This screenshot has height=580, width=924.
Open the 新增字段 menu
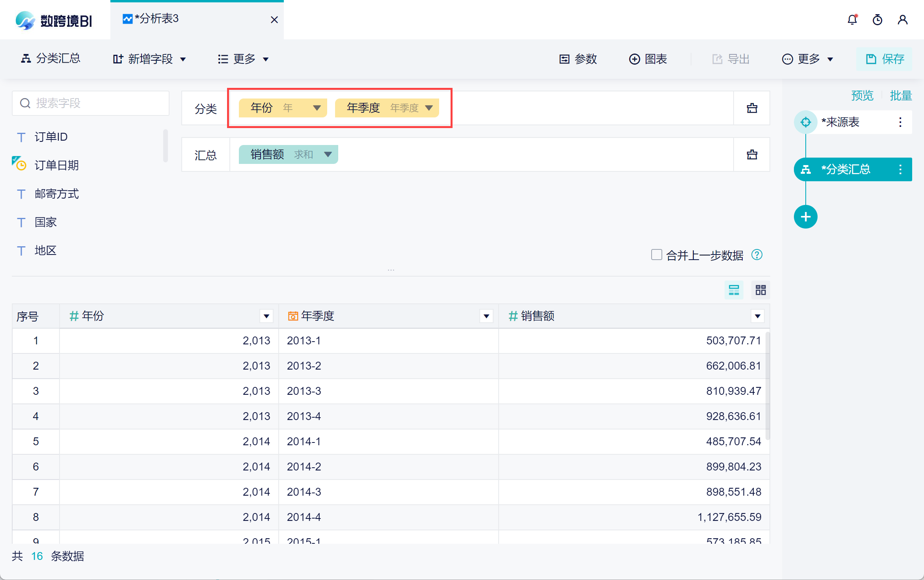click(x=149, y=59)
